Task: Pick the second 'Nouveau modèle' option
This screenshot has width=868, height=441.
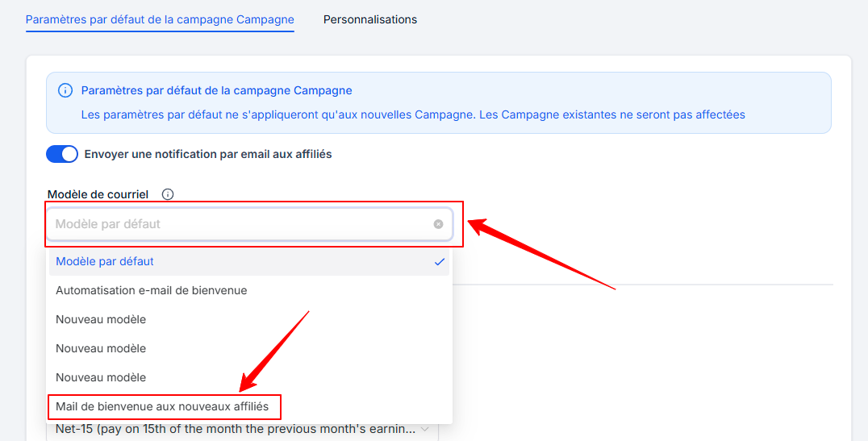Action: [101, 348]
